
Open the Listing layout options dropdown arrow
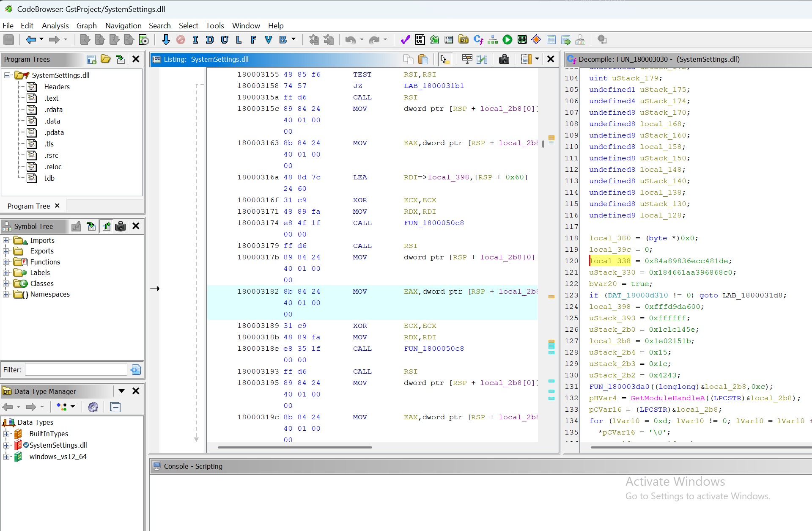click(x=537, y=59)
